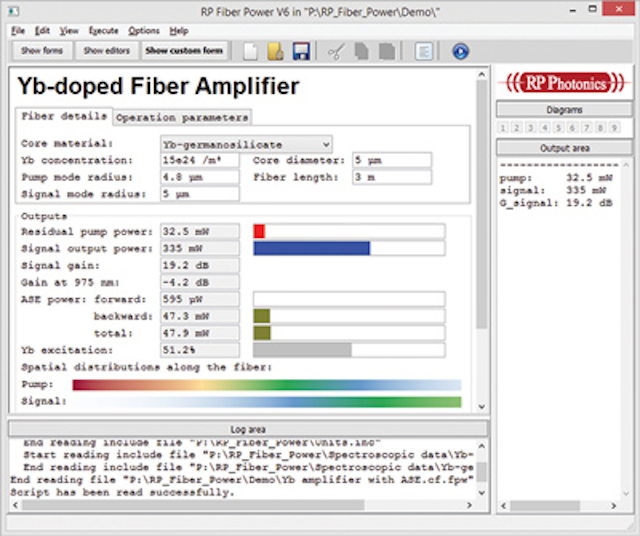Click the Output area panel header
Screen dimensions: 640x536
pyautogui.click(x=564, y=148)
